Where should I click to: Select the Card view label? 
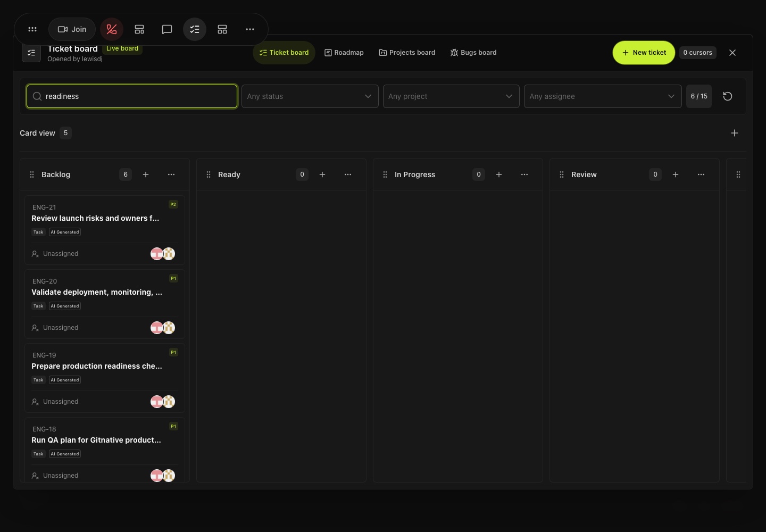click(x=37, y=133)
